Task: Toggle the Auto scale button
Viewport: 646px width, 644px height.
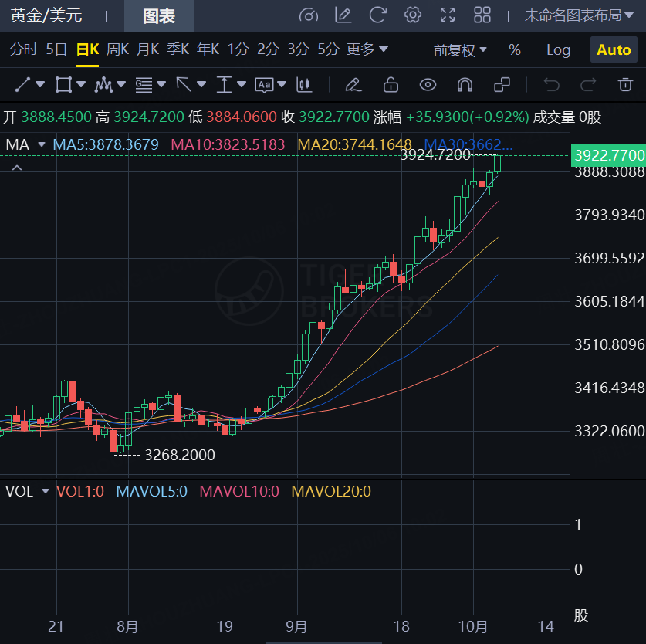Action: (x=614, y=49)
